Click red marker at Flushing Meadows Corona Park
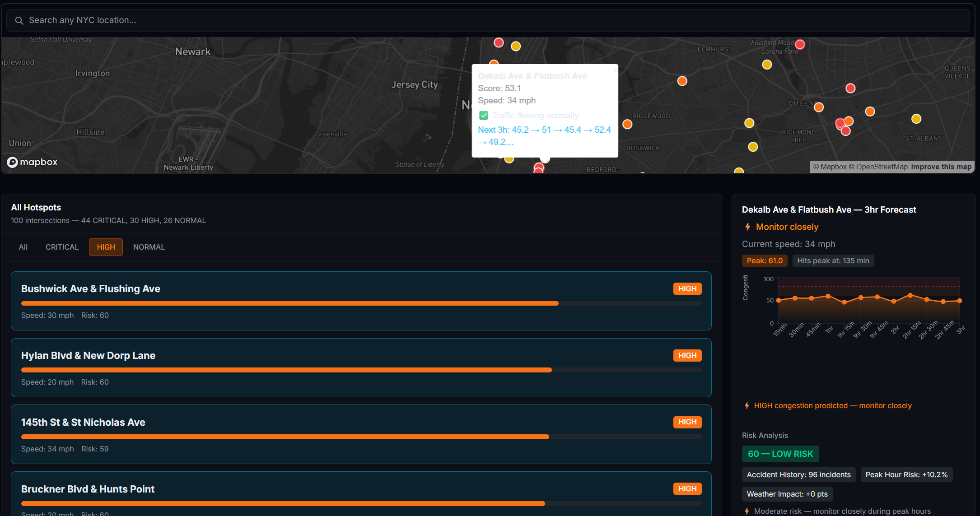This screenshot has height=516, width=980. coord(800,44)
